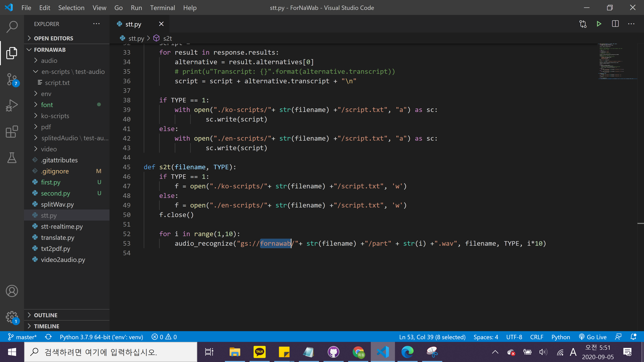Open the Terminal menu
Image resolution: width=644 pixels, height=362 pixels.
click(163, 8)
